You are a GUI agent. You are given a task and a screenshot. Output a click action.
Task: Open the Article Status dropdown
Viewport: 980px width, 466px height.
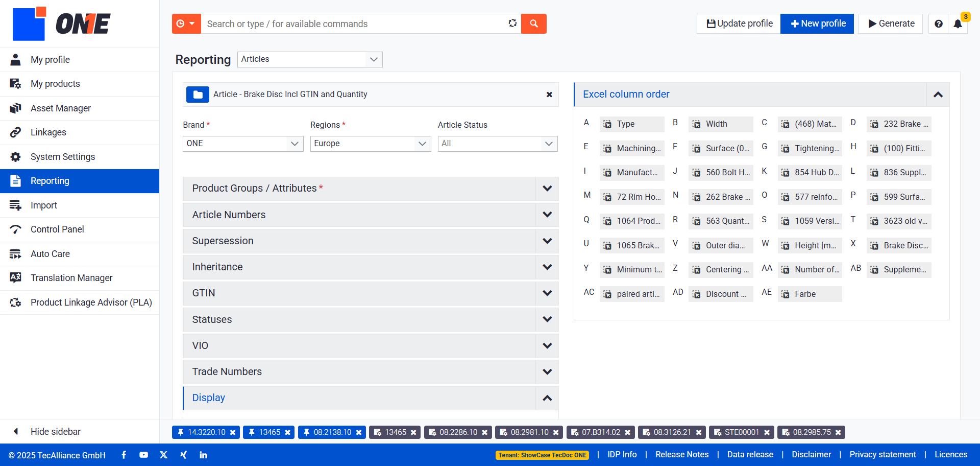pos(498,144)
